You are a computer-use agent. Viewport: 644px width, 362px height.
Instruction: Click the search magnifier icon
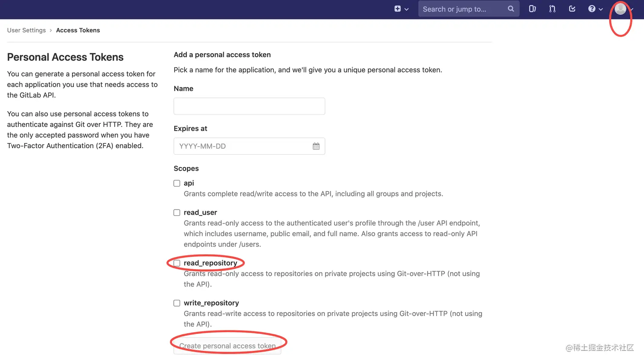511,9
